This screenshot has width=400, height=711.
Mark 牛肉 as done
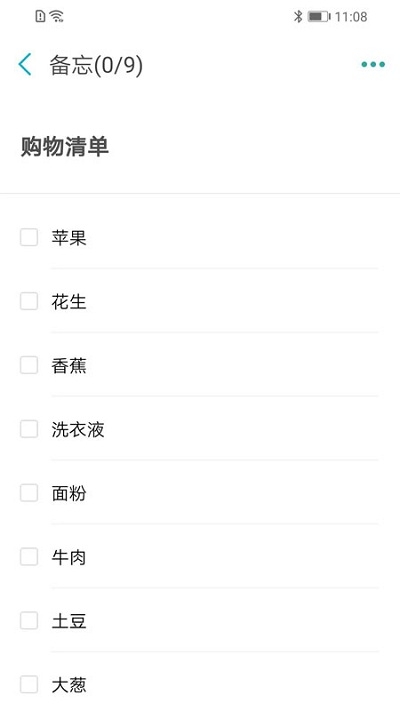pos(29,557)
